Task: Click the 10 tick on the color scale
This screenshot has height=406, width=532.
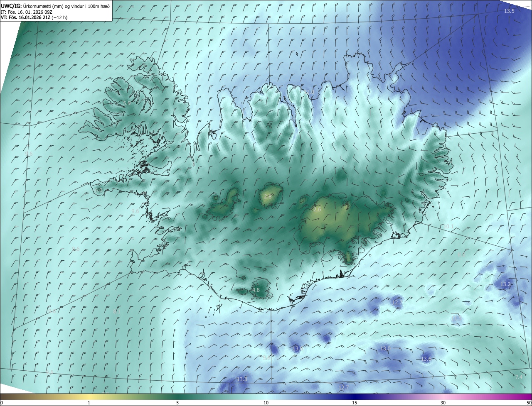Action: [x=266, y=403]
